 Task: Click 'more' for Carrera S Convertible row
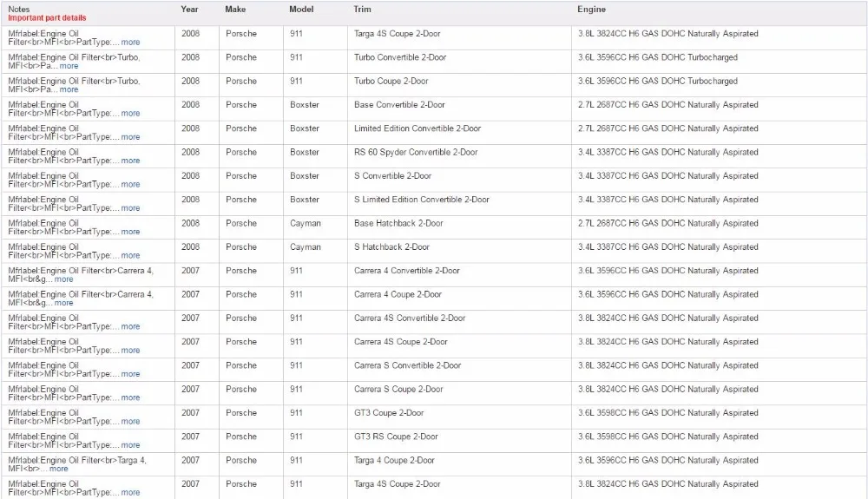pos(130,375)
